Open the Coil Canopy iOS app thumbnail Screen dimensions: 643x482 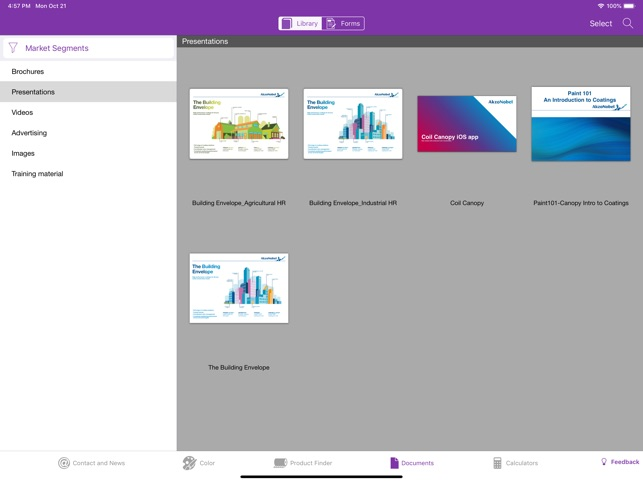[x=467, y=124]
